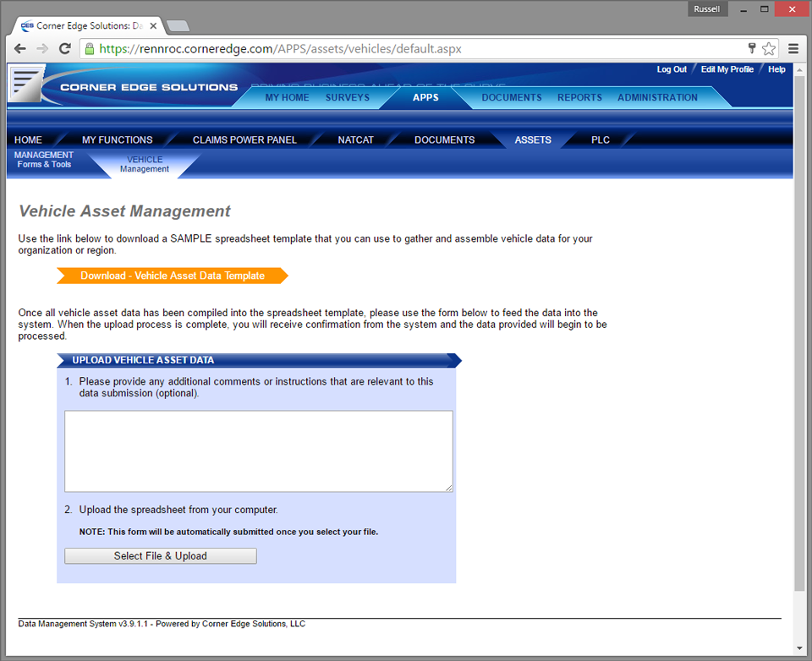This screenshot has height=661, width=812.
Task: Click the Data Management System version footer text
Action: click(162, 624)
